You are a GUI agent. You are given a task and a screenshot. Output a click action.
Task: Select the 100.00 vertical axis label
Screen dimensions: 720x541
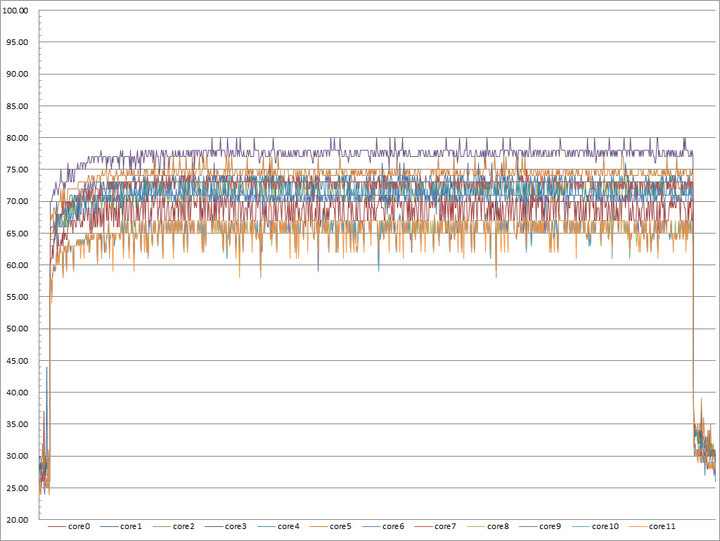click(x=15, y=11)
